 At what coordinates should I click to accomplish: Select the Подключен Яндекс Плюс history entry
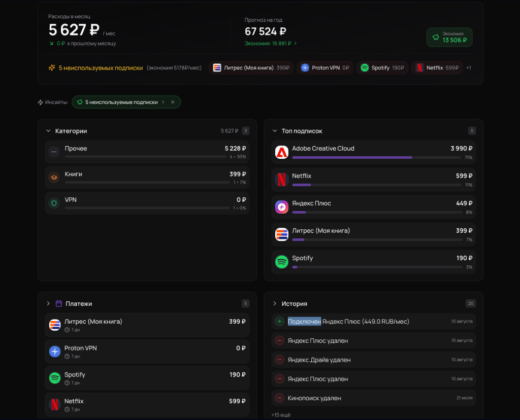[x=373, y=321]
